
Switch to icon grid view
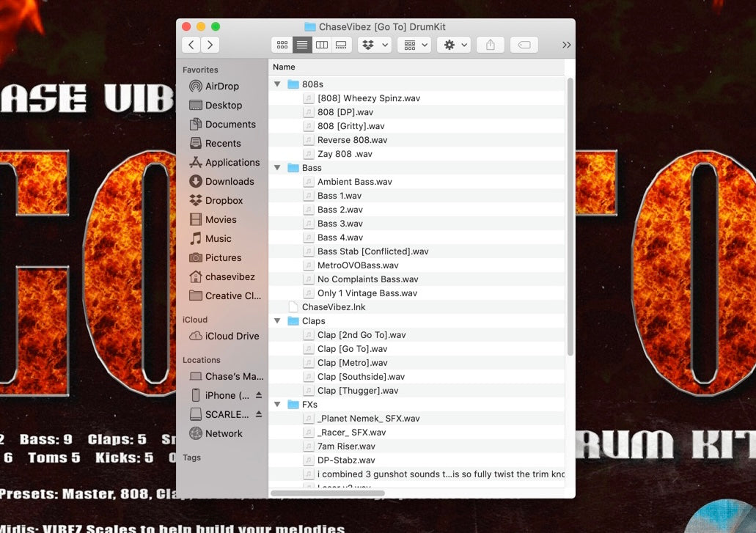[282, 45]
